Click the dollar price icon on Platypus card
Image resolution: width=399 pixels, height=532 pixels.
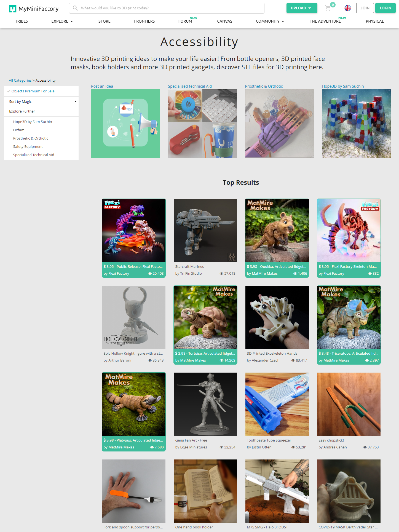[x=105, y=440]
